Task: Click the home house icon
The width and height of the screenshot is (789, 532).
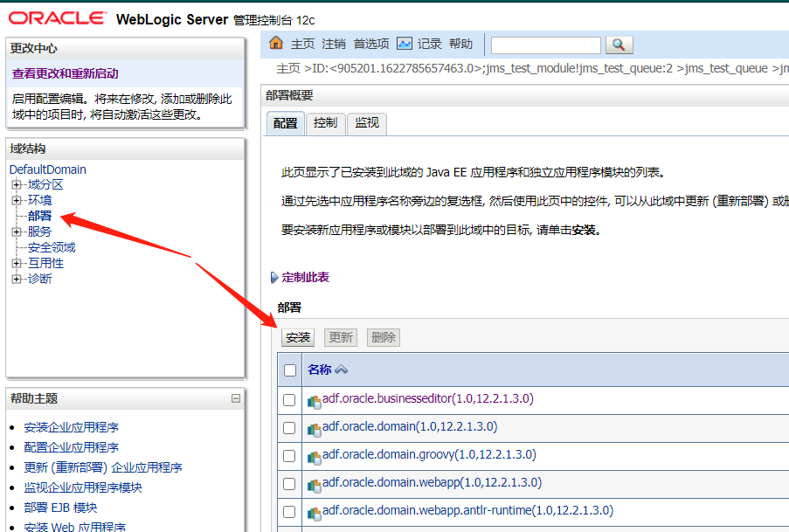Action: point(276,43)
